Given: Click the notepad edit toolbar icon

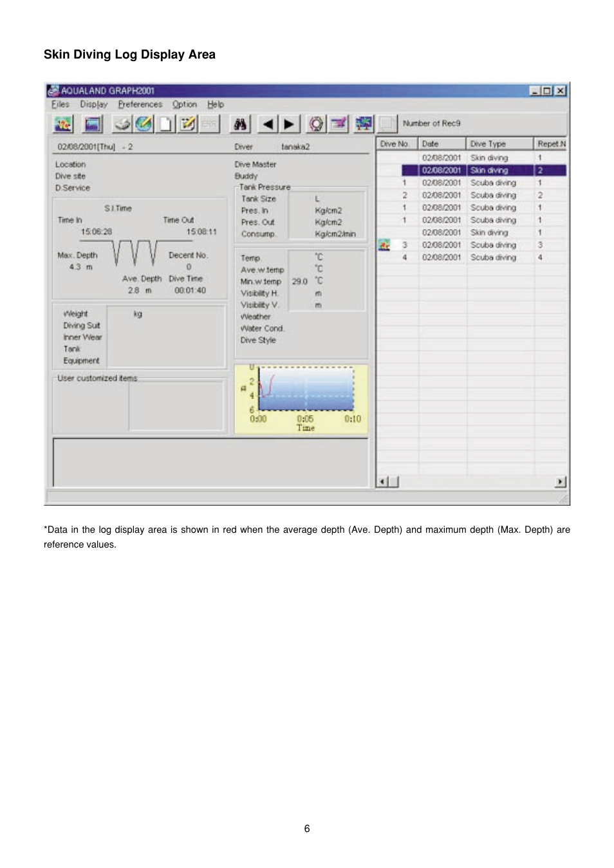Looking at the screenshot, I should 187,124.
